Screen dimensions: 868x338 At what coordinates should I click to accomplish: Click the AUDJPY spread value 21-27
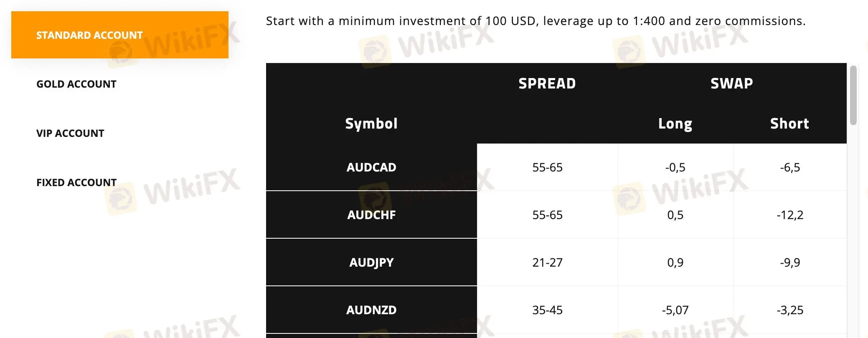click(547, 262)
